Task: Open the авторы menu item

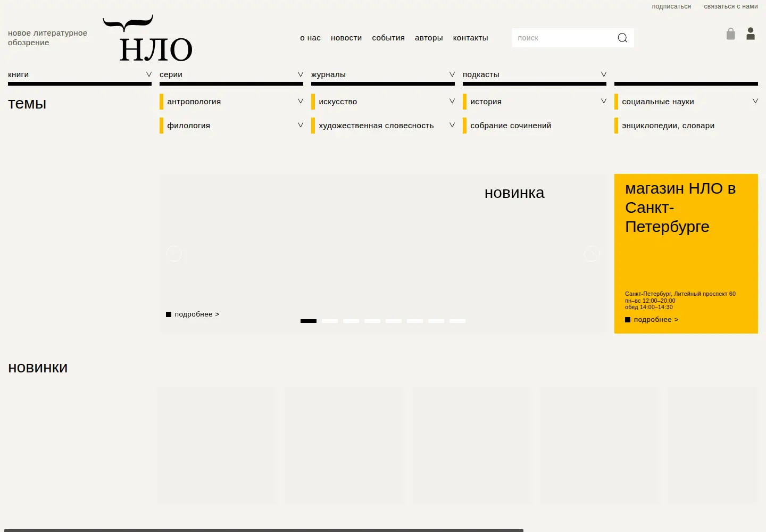Action: (x=429, y=38)
